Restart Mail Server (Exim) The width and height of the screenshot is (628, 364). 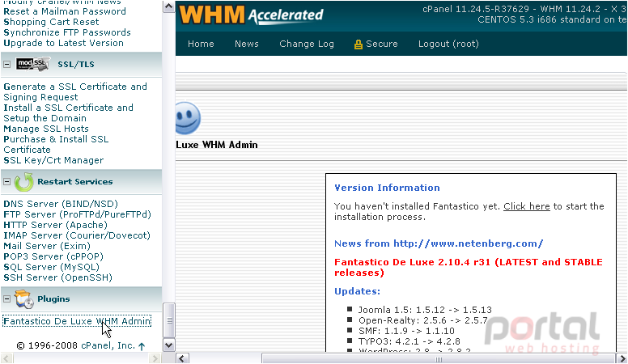tap(47, 245)
